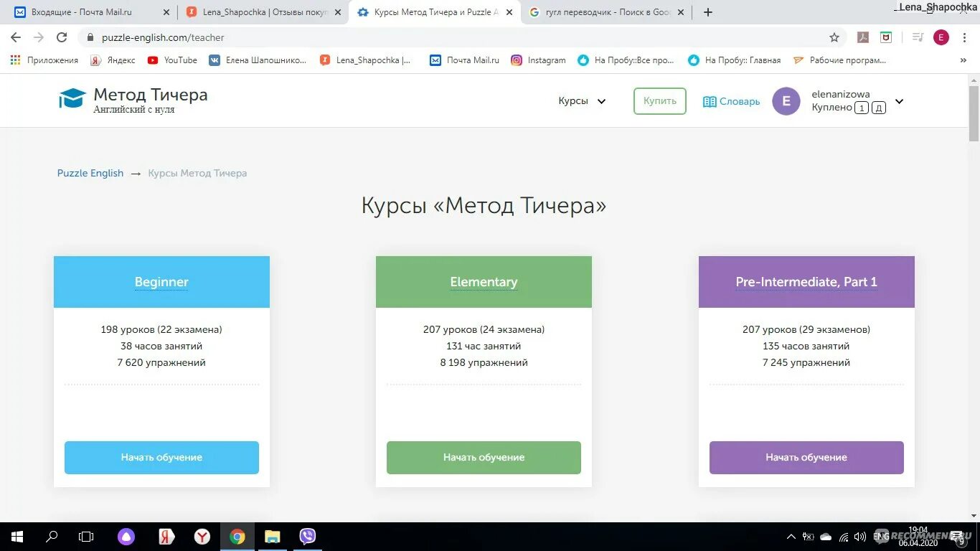Open the media control playlist icon

point(917,37)
